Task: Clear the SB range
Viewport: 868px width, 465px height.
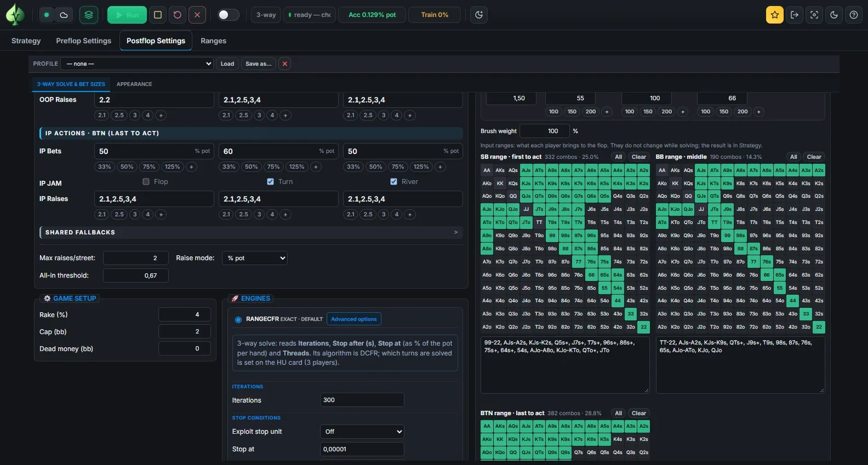Action: (639, 157)
